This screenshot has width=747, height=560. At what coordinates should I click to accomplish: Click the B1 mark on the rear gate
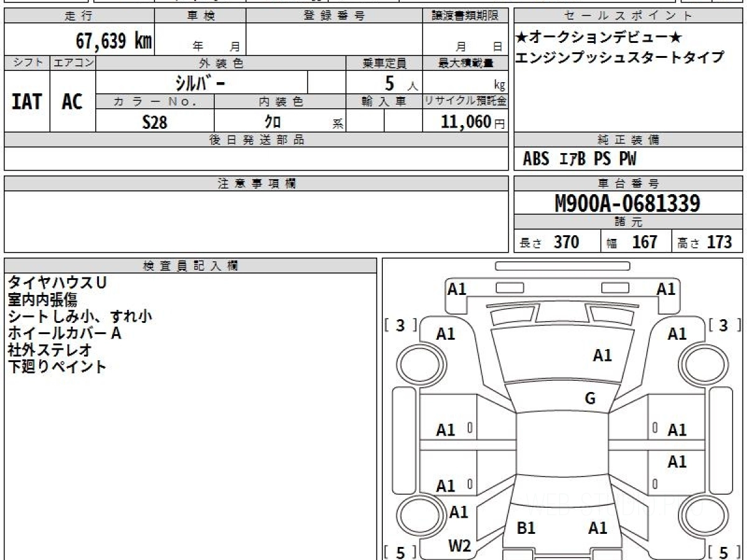click(527, 528)
